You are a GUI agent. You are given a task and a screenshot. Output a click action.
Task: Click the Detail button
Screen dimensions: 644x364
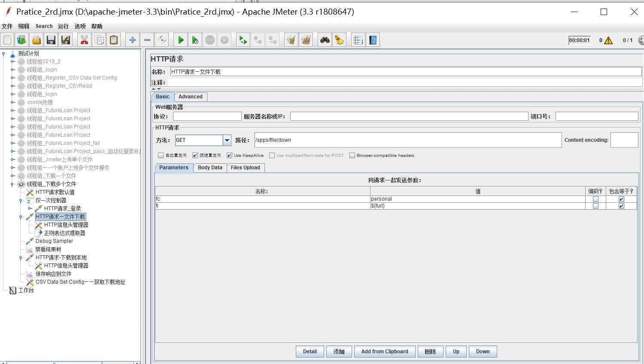(x=310, y=352)
